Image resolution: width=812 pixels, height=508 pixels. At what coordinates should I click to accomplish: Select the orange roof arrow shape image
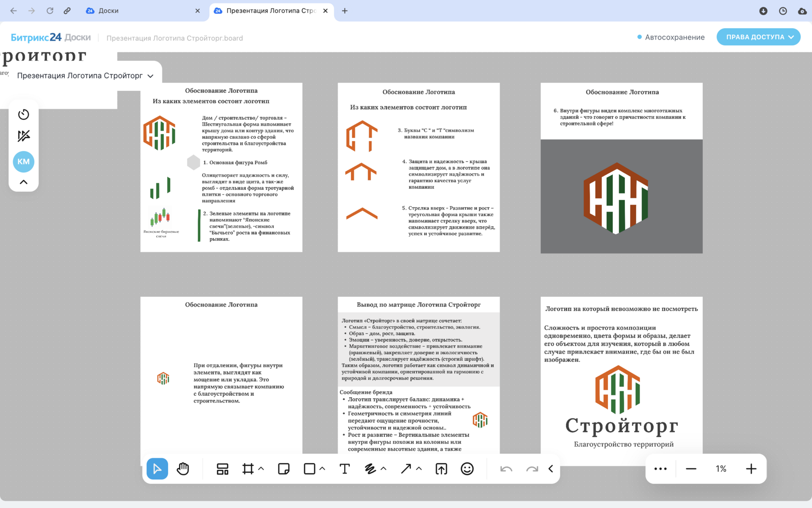362,213
